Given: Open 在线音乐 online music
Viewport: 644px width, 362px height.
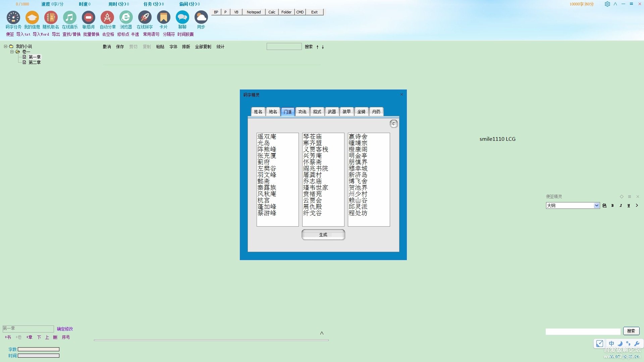Looking at the screenshot, I should point(70,17).
